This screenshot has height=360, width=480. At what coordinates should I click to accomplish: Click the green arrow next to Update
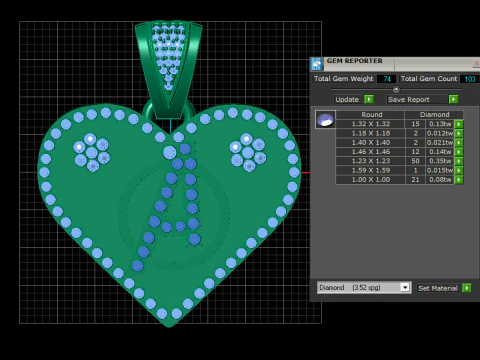[369, 99]
